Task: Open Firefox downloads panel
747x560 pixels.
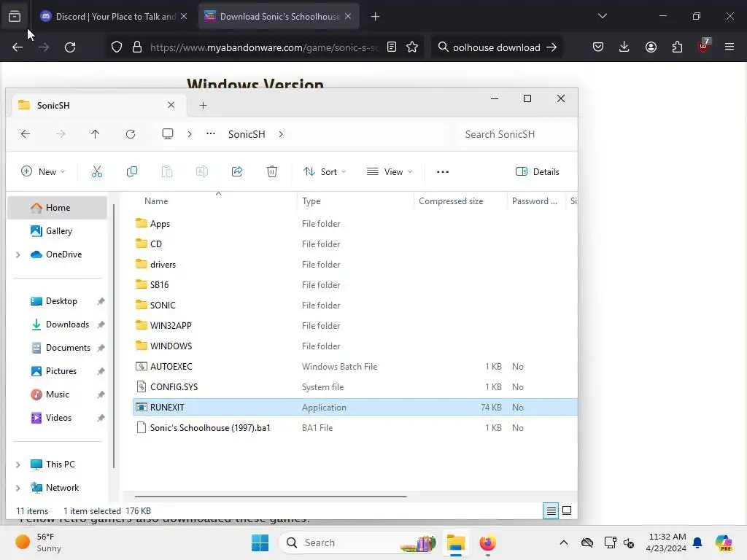Action: (624, 47)
